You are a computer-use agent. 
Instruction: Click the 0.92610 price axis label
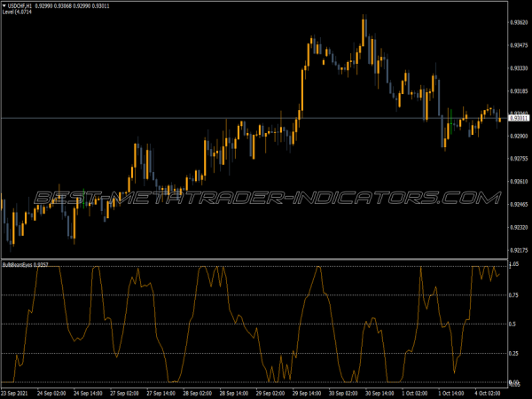tap(519, 182)
